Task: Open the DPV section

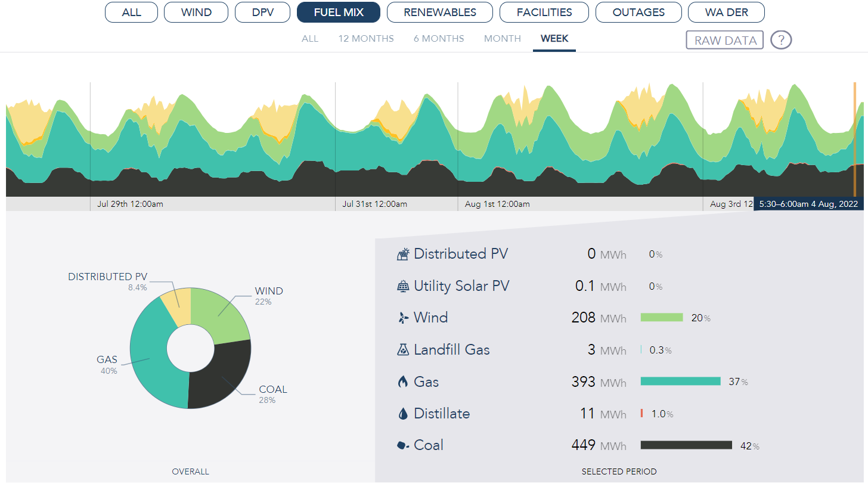Action: click(x=262, y=12)
